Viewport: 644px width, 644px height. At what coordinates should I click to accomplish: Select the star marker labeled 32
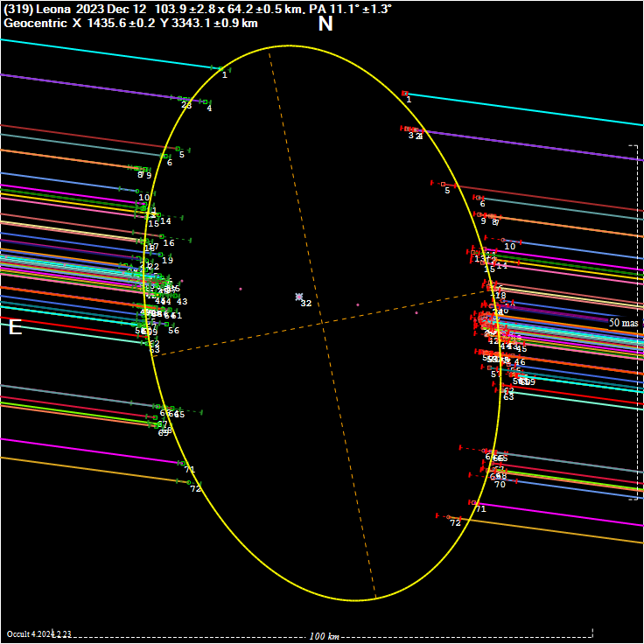coord(299,297)
